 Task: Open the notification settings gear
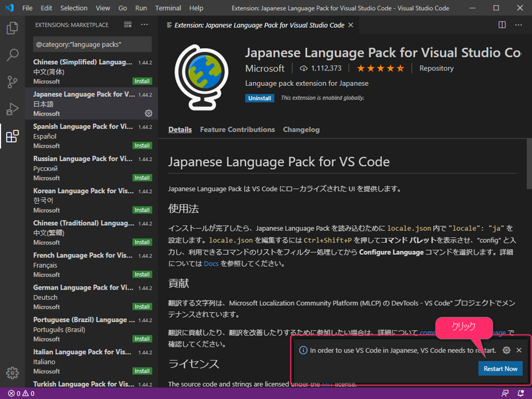pos(507,350)
